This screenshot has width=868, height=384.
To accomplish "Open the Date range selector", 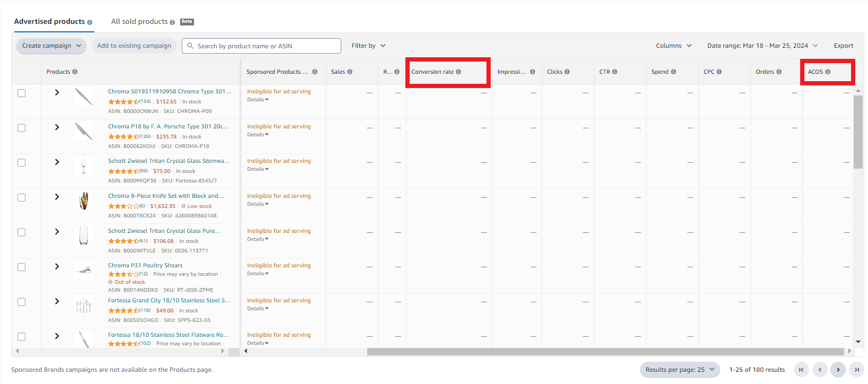I will (x=763, y=46).
